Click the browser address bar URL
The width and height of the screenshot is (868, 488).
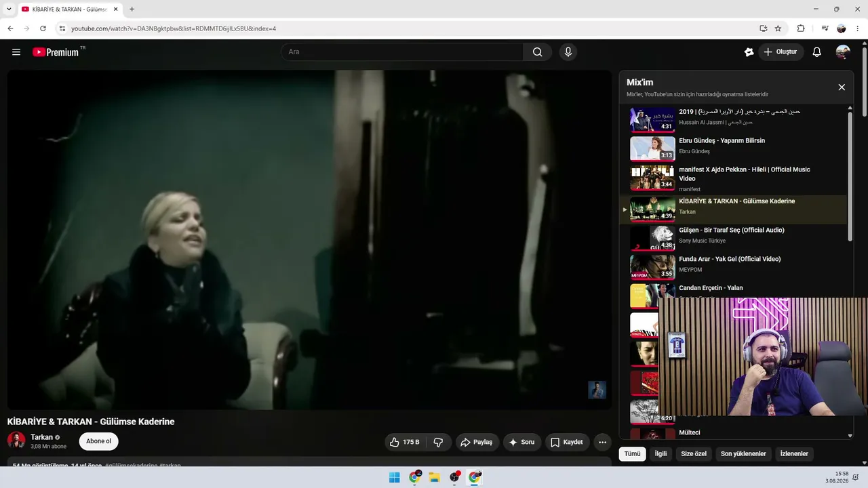[174, 28]
